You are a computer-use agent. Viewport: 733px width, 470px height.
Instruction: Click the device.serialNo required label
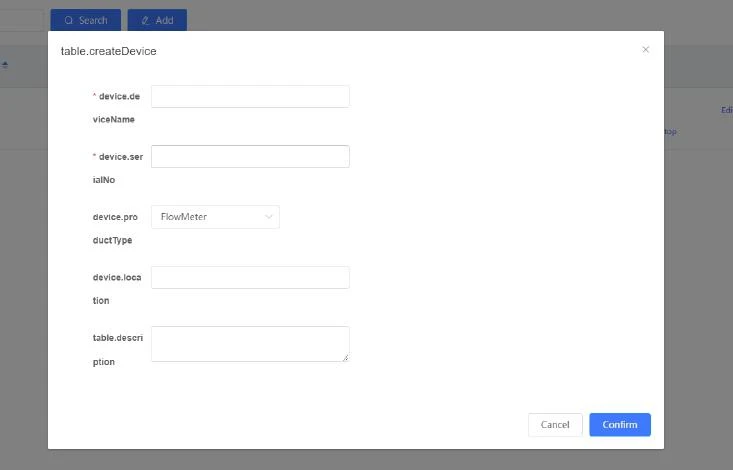coord(118,168)
